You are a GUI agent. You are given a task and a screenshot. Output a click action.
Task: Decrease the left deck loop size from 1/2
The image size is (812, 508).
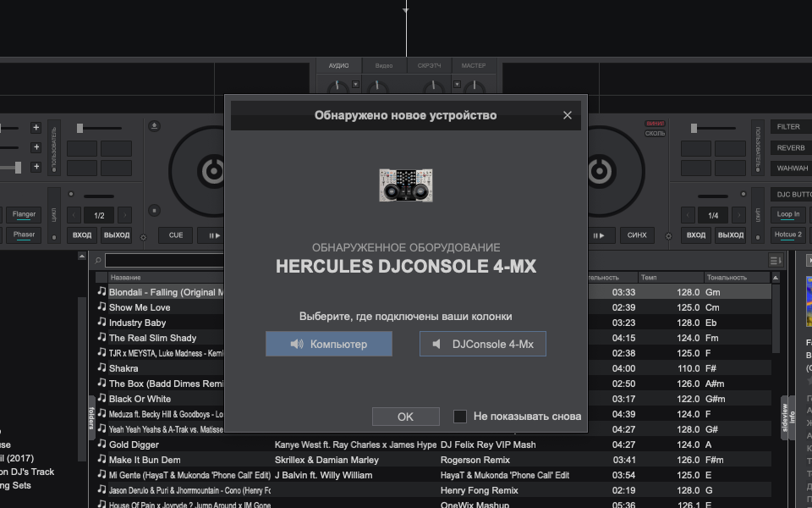tap(74, 215)
